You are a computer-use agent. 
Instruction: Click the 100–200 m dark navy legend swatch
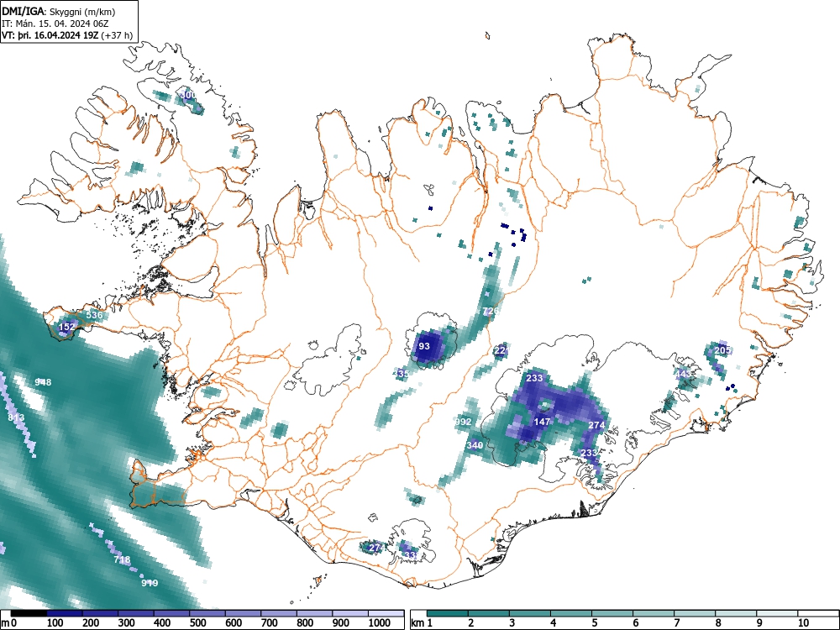tap(65, 613)
